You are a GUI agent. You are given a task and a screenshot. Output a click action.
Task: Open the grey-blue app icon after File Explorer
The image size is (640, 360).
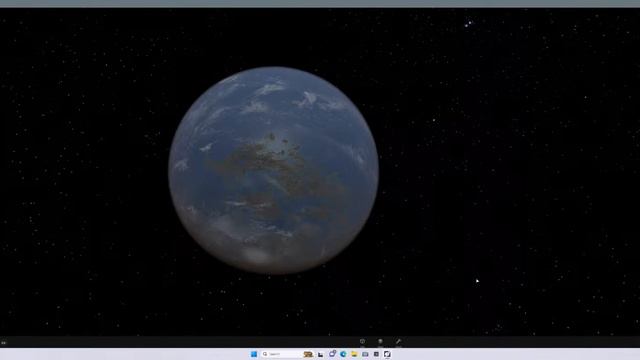[x=365, y=354]
